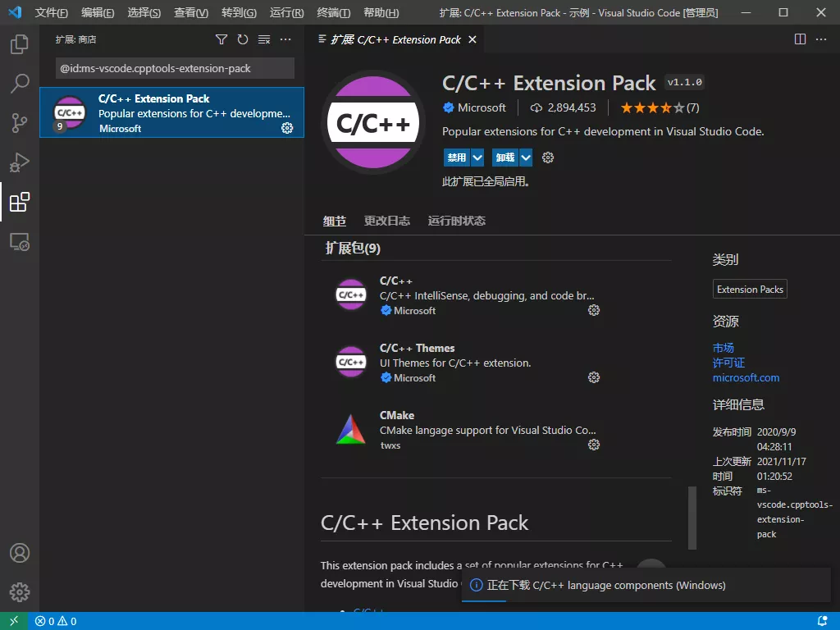840x630 pixels.
Task: Open the C/C++ Themes extension entry
Action: [x=466, y=363]
